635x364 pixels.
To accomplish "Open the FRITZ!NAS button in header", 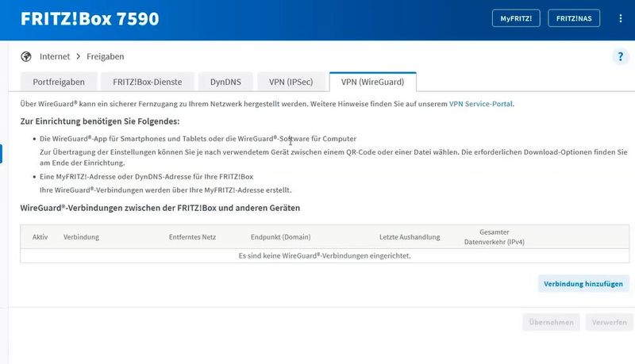I will 574,18.
